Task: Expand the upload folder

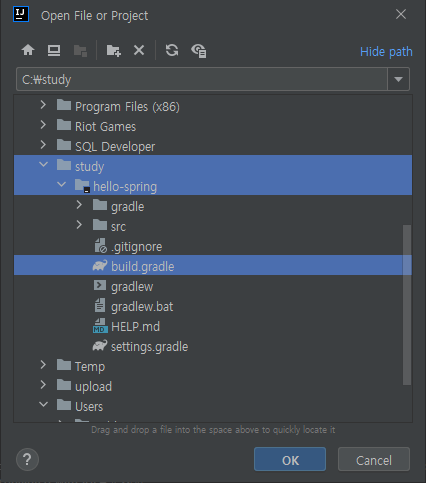Action: 43,385
